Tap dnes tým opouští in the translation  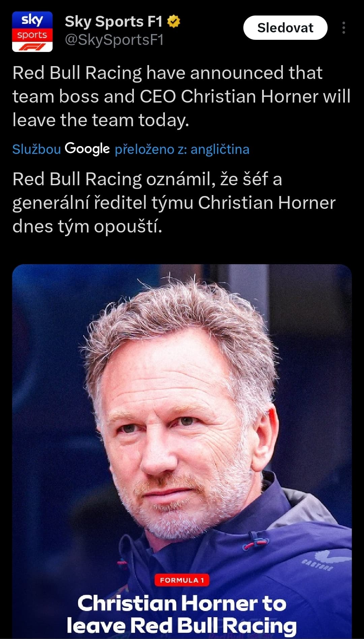click(x=87, y=226)
